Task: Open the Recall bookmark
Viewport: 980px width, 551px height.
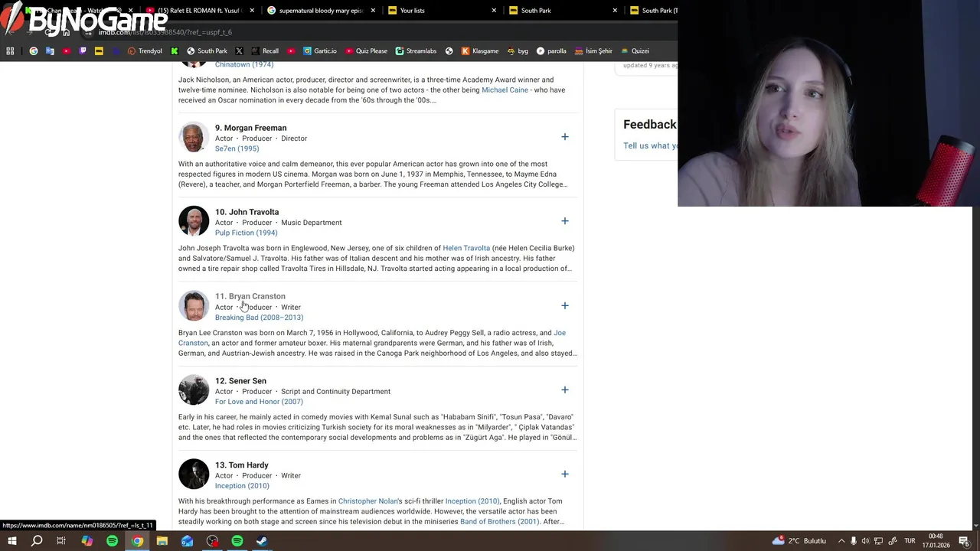Action: (x=265, y=51)
